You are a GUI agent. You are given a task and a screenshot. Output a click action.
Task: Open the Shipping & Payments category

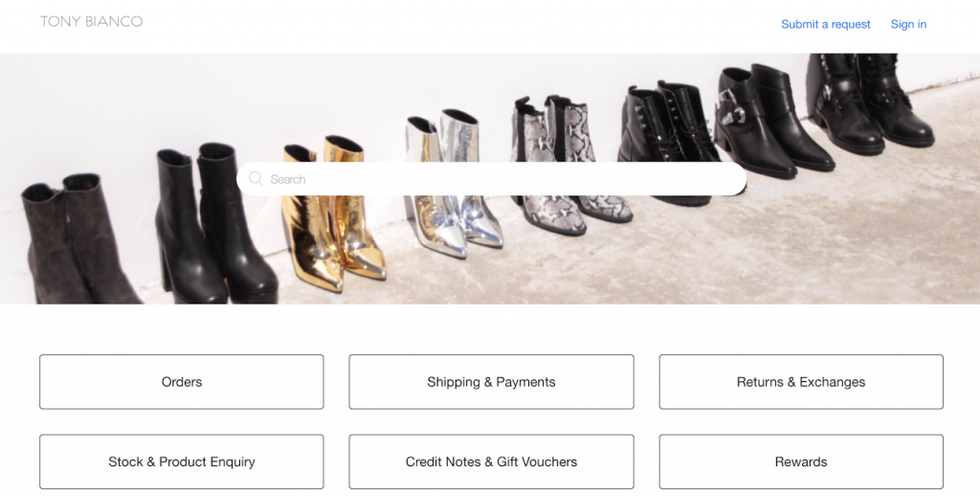pyautogui.click(x=491, y=382)
